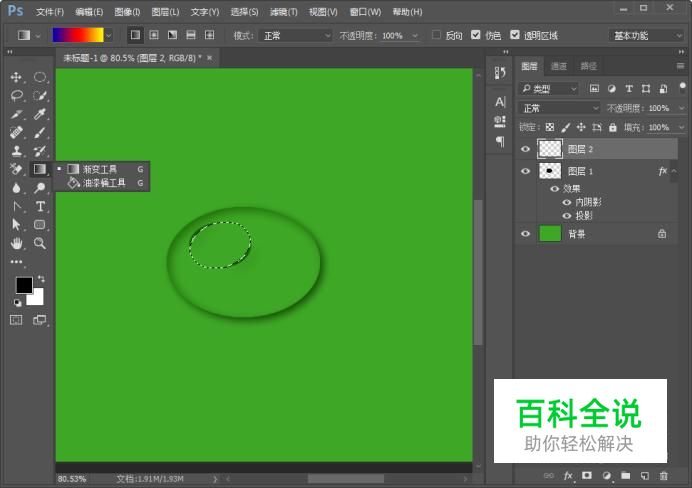
Task: Open the 滤镜(T) menu
Action: [284, 12]
